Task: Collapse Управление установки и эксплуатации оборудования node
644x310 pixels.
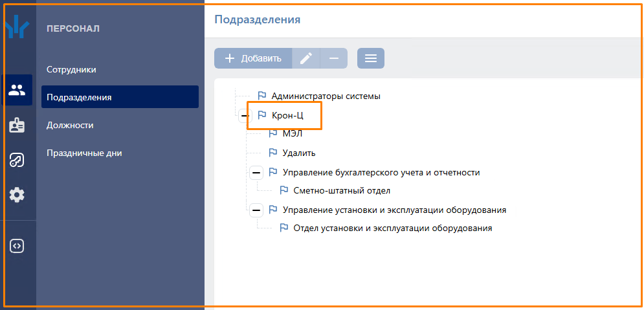Action: [256, 210]
